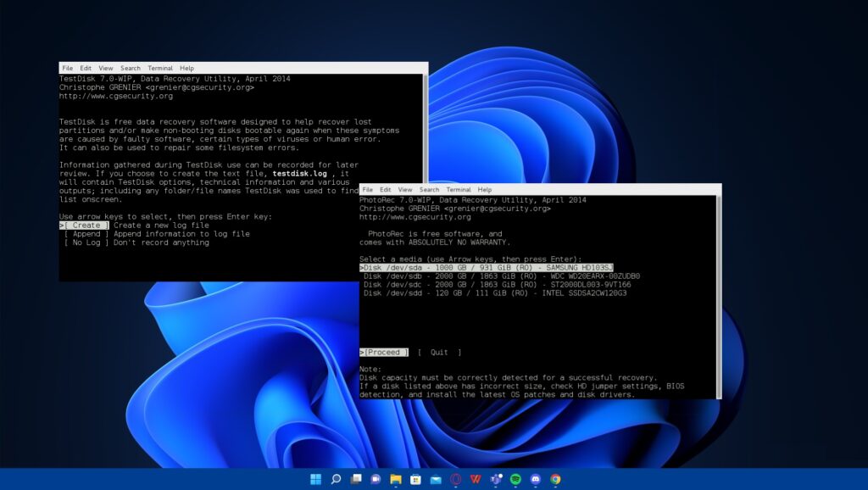The width and height of the screenshot is (868, 490).
Task: Choose the No Log option
Action: [x=86, y=242]
